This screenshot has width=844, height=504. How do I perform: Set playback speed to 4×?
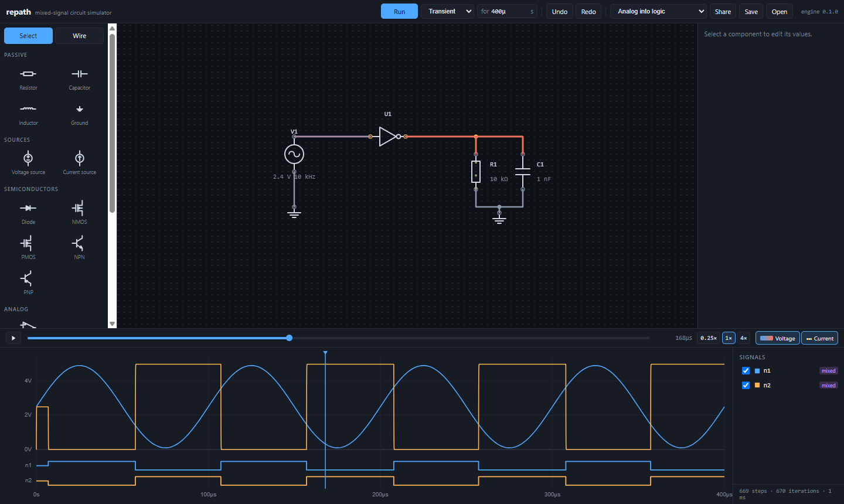tap(743, 338)
